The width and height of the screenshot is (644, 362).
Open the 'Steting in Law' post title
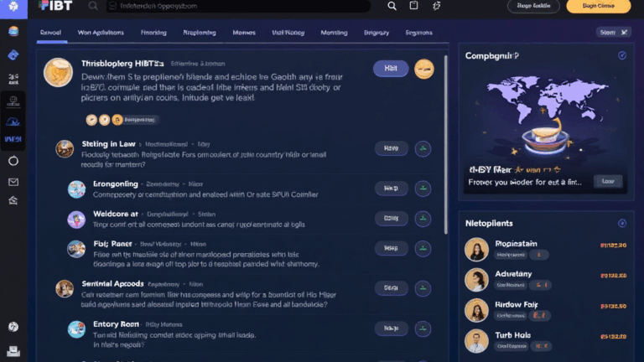click(108, 143)
